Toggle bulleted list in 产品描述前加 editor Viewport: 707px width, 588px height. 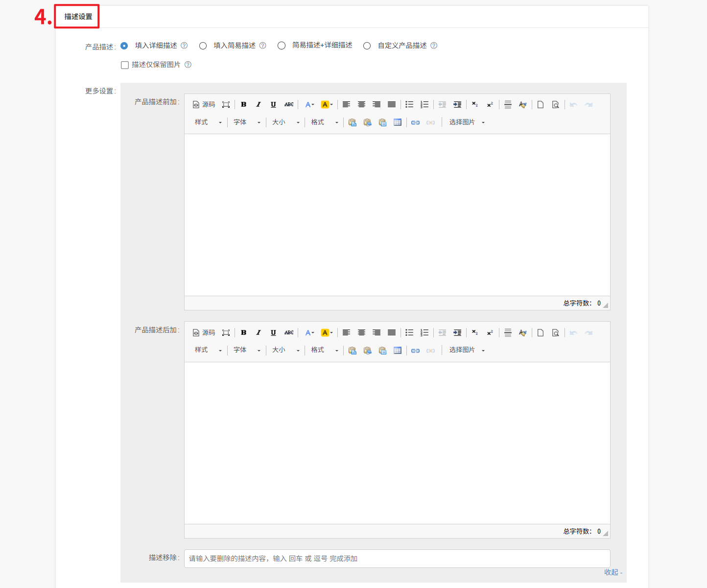409,105
